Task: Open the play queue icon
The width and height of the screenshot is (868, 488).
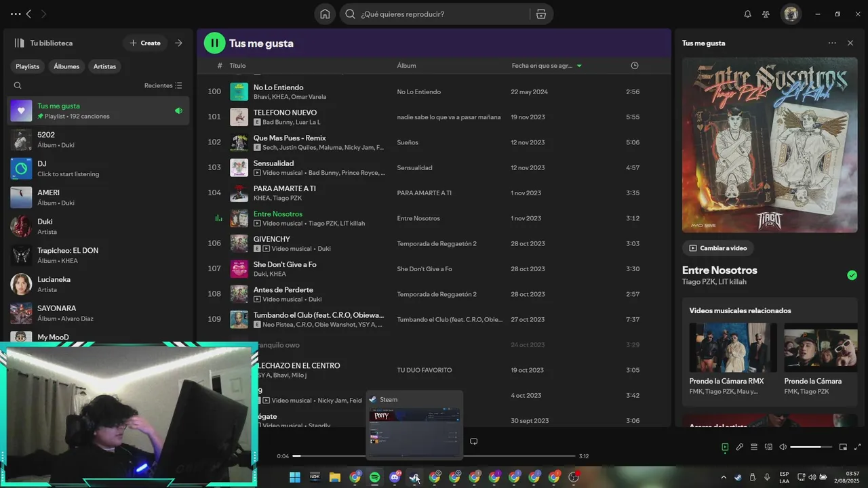Action: coord(753,447)
